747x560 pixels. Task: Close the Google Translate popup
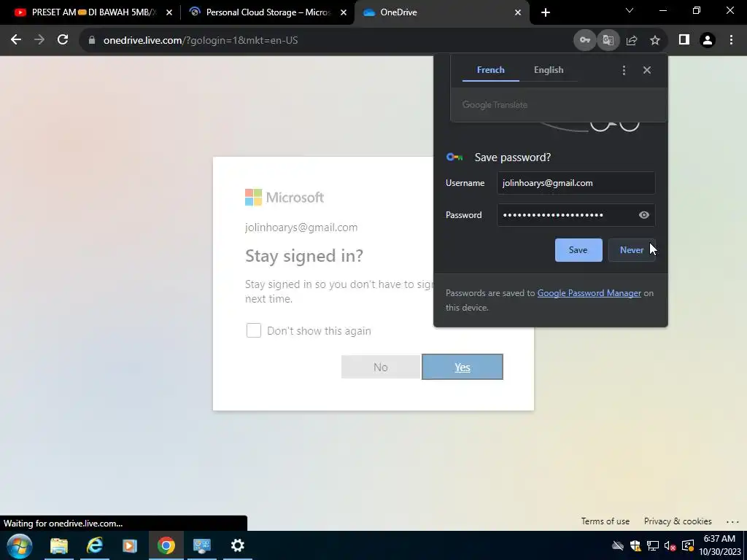point(647,70)
